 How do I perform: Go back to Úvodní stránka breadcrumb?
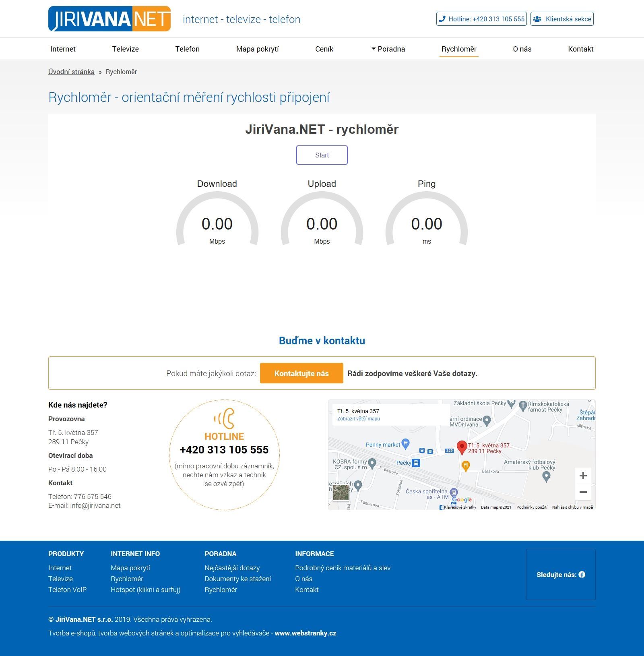click(x=71, y=72)
